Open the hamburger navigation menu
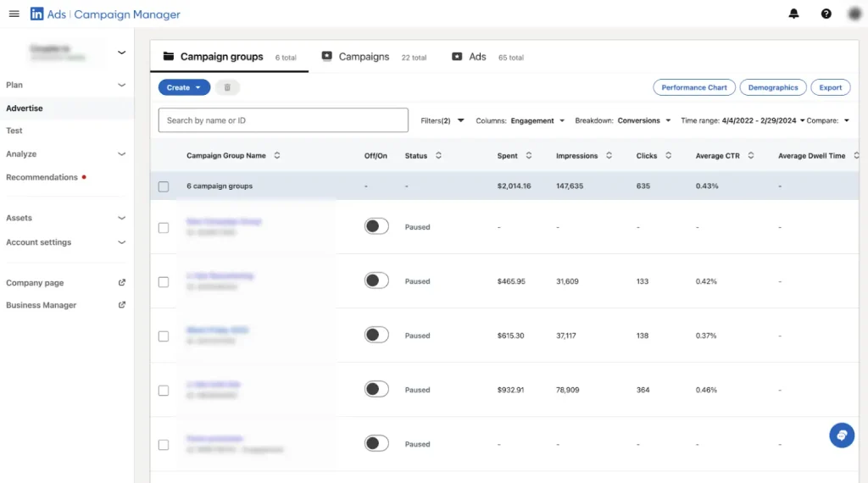Image resolution: width=868 pixels, height=483 pixels. click(x=14, y=14)
